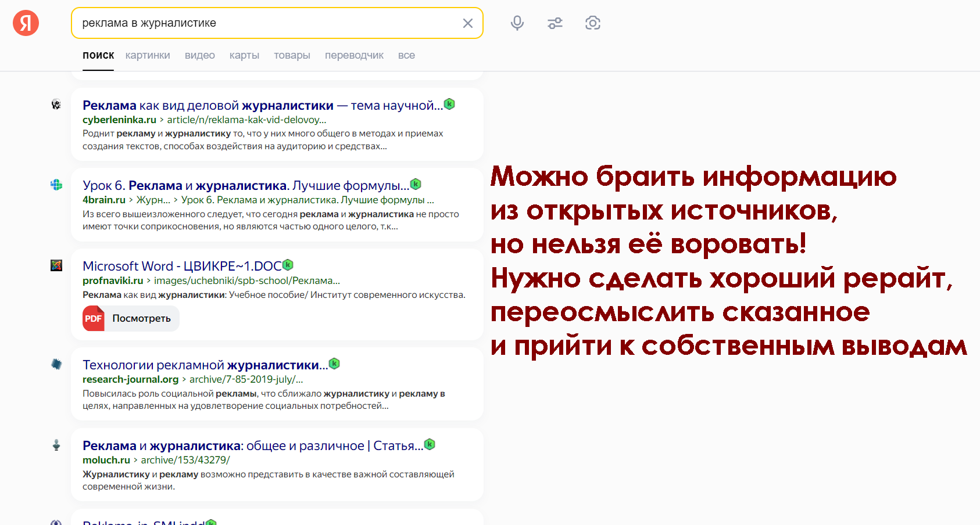
Task: Switch to the 'видео' tab
Action: (200, 55)
